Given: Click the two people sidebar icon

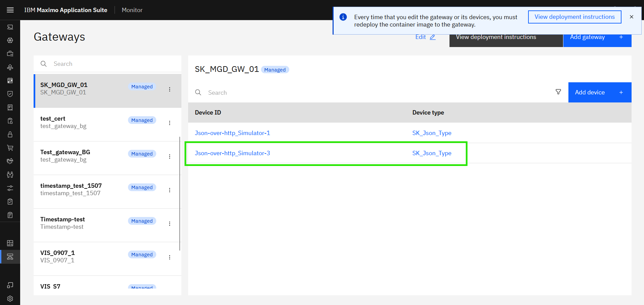Looking at the screenshot, I should click(x=10, y=175).
